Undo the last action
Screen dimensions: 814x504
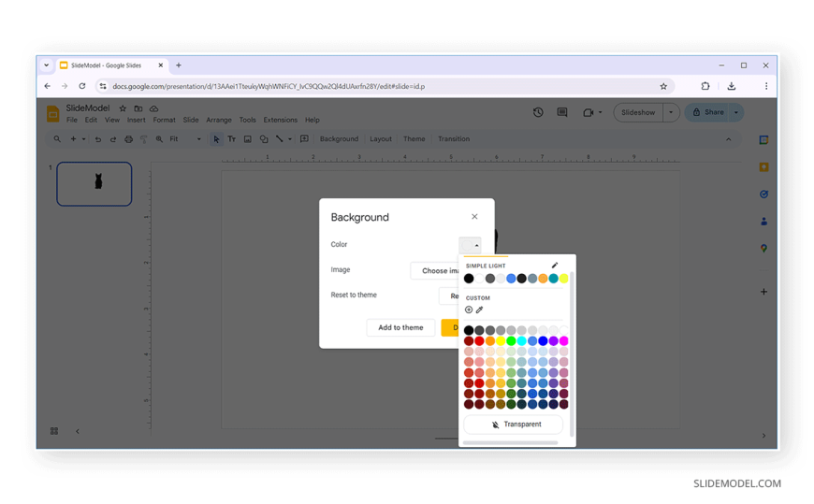coord(97,139)
